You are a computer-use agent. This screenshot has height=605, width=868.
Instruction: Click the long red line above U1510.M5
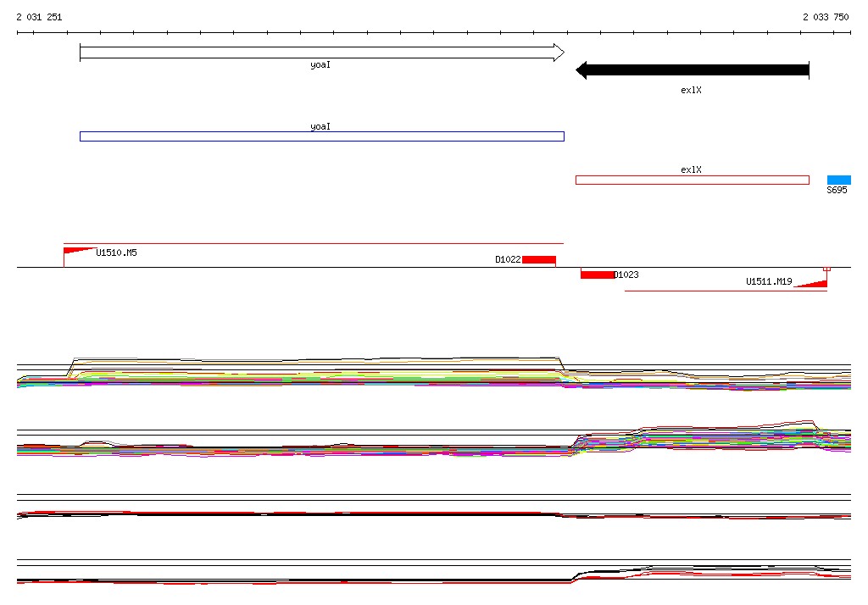(314, 243)
